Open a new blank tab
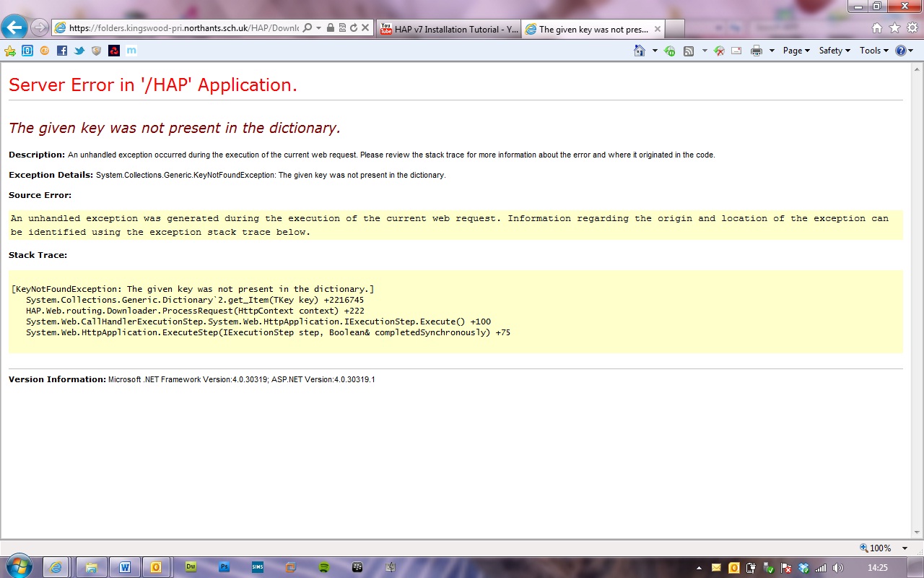924x578 pixels. click(x=674, y=29)
